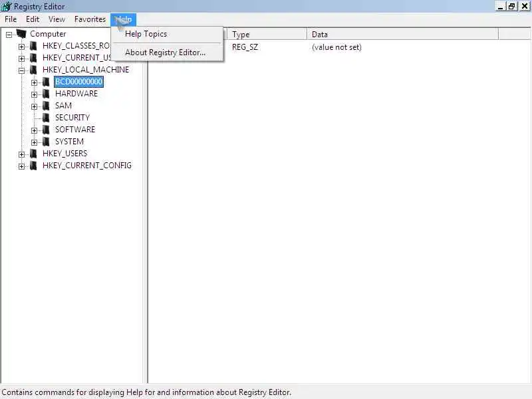Close the Registry Editor window

pos(524,6)
